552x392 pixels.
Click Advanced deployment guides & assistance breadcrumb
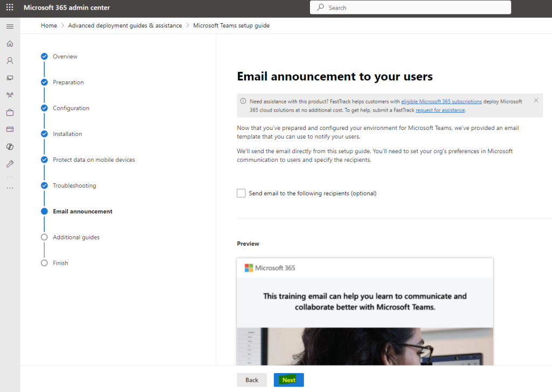point(125,25)
